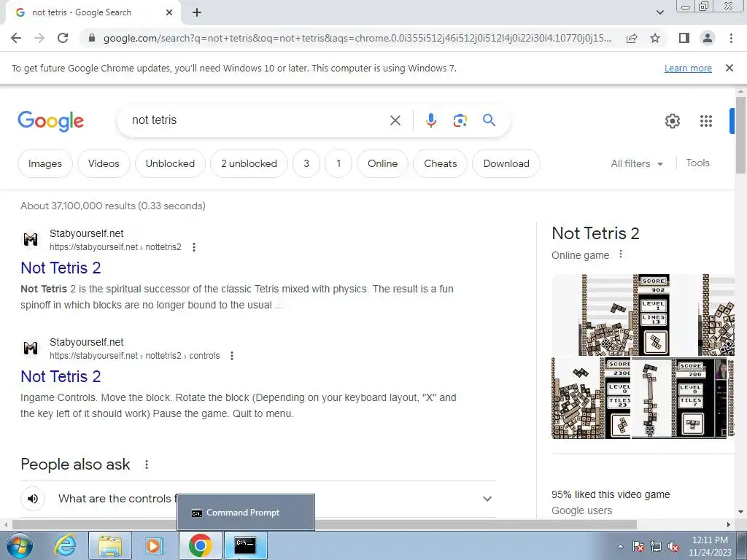Open more options for the nottetris2 result
The image size is (747, 560).
(x=194, y=247)
